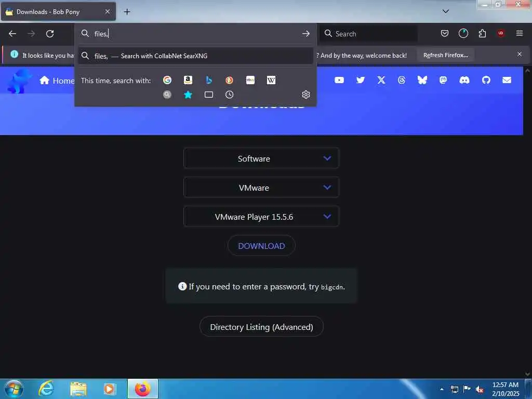Click the page scrollbar up arrow
532x399 pixels.
pyautogui.click(x=527, y=71)
